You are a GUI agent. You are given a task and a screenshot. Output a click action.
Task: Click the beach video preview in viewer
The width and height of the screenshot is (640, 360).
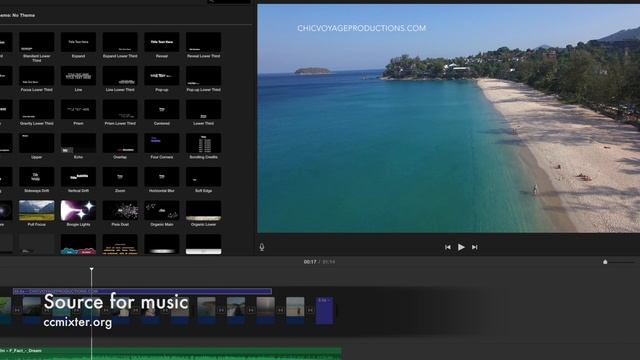point(449,118)
